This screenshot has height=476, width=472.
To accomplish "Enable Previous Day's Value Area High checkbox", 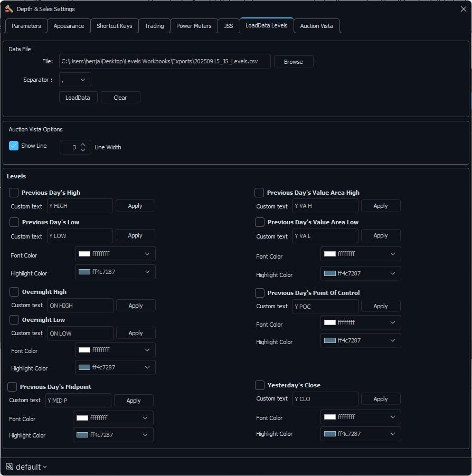I will [259, 193].
